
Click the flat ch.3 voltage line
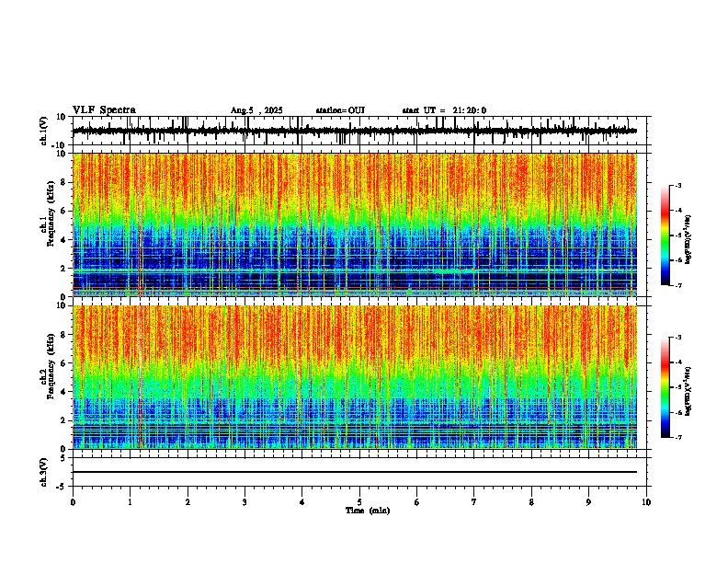(x=355, y=472)
